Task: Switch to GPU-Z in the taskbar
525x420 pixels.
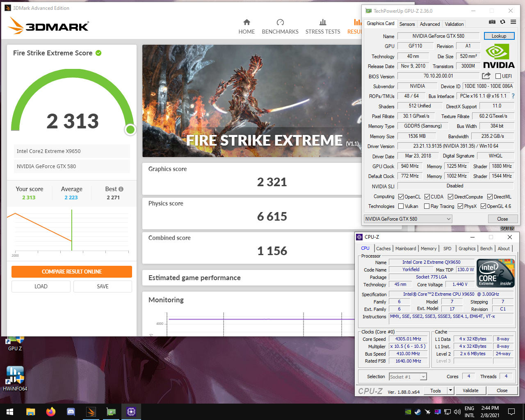Action: pyautogui.click(x=111, y=412)
